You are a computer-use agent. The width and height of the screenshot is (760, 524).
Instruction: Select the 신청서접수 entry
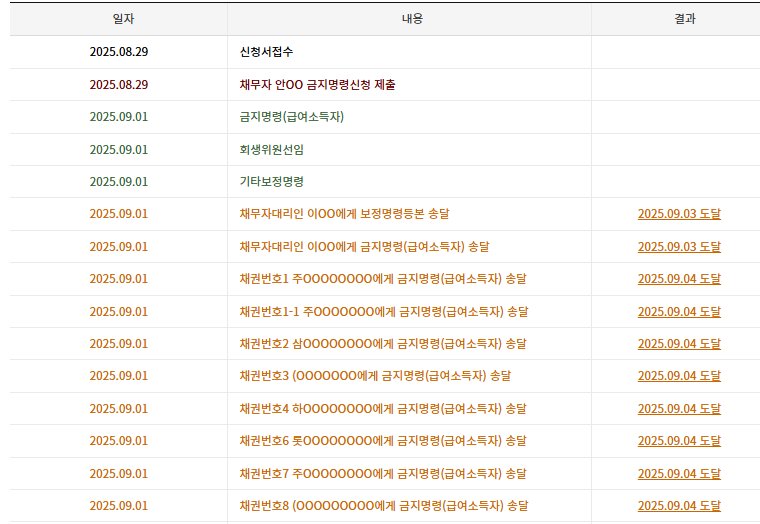pos(266,52)
